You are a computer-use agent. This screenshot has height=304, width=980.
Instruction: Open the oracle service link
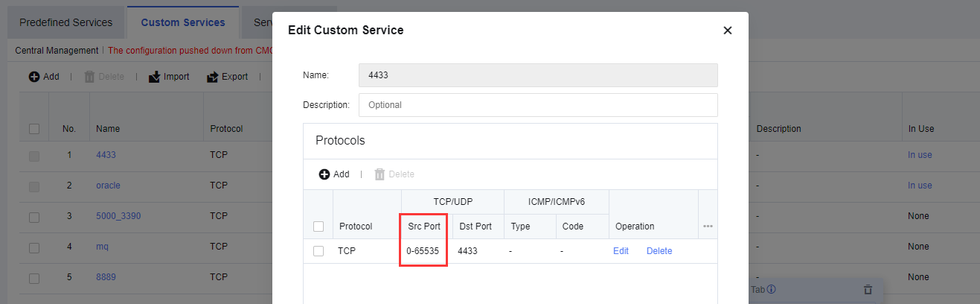click(108, 186)
